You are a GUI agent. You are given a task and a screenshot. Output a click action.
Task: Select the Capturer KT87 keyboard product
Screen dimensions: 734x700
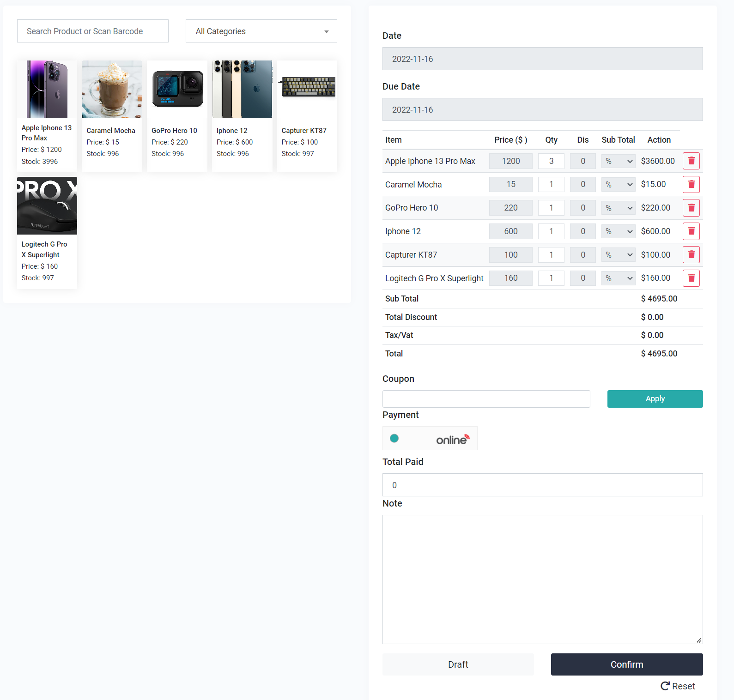[x=307, y=115]
